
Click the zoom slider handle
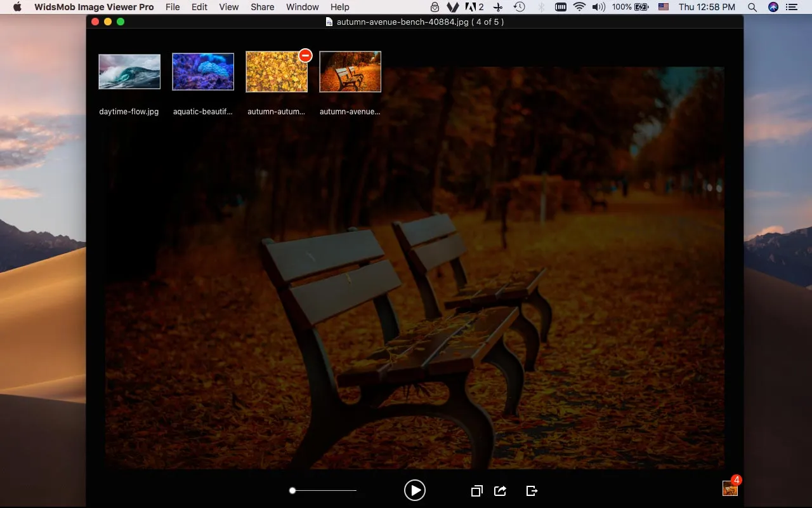(292, 490)
